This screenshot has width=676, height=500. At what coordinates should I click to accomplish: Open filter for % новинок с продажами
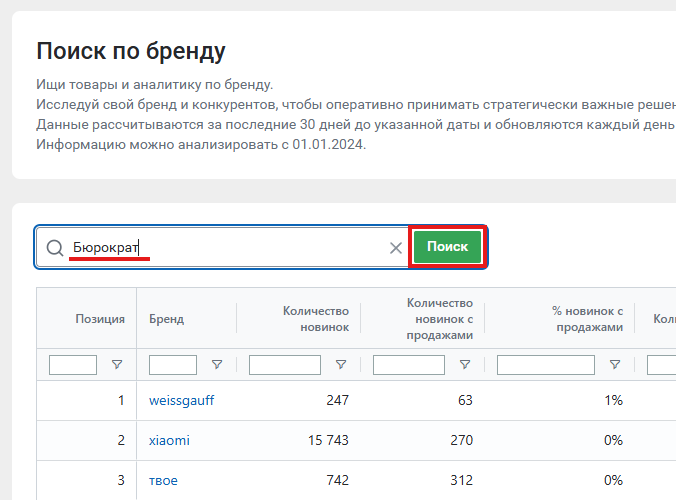615,365
